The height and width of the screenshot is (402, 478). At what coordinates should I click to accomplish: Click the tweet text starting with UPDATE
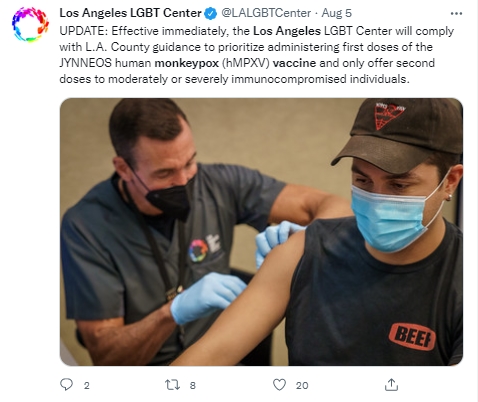(x=257, y=55)
